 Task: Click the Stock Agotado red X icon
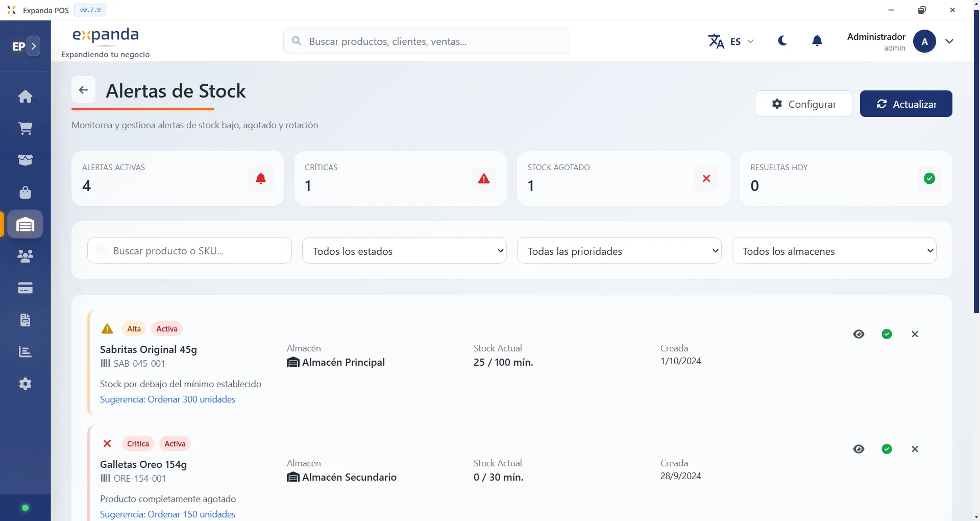[706, 178]
